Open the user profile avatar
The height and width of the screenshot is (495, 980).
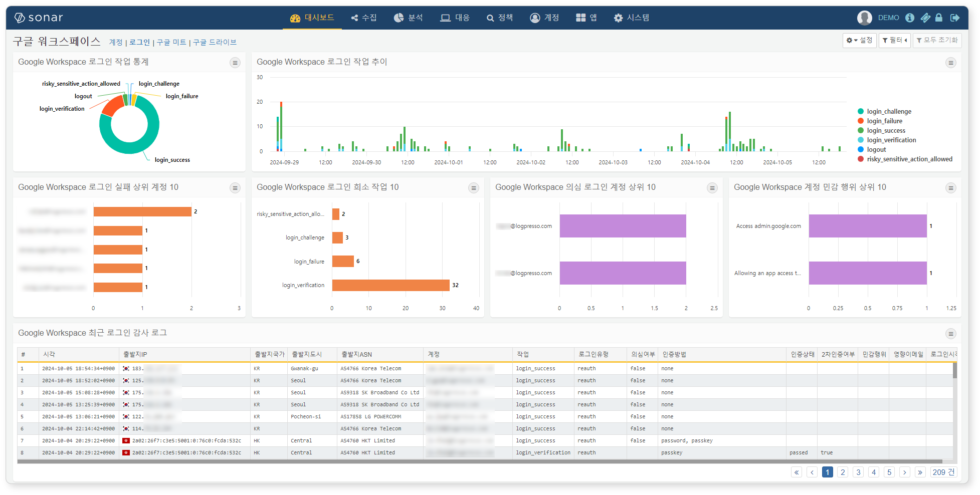point(864,18)
